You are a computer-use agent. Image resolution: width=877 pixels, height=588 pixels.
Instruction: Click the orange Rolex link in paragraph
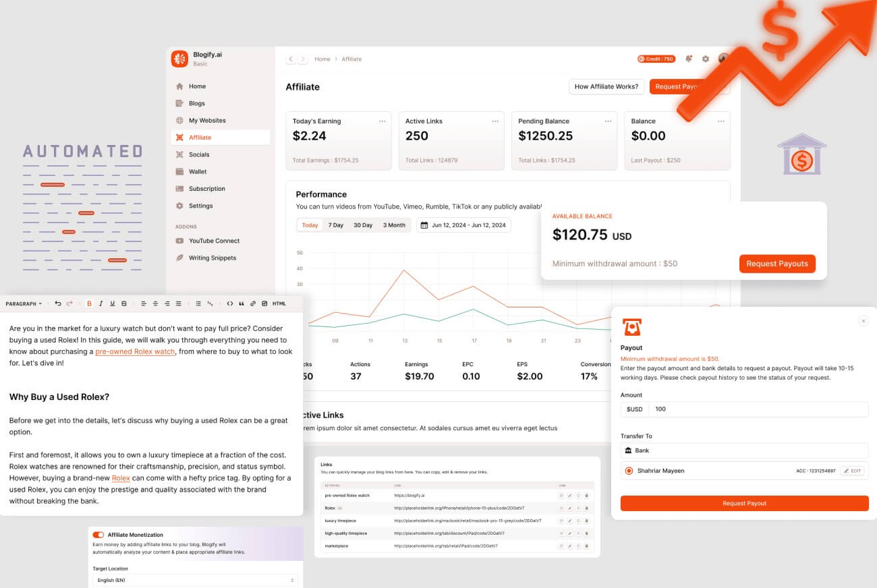point(121,478)
